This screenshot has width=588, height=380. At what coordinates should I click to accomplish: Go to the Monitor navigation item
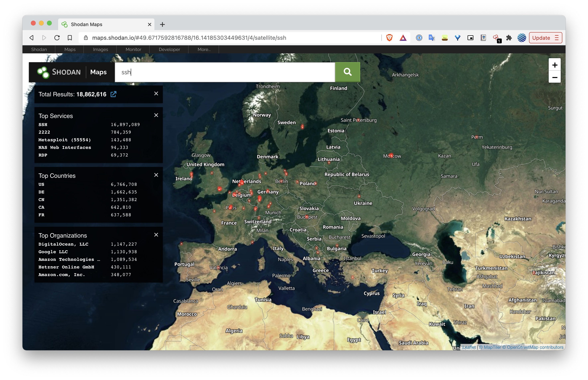[x=133, y=49]
